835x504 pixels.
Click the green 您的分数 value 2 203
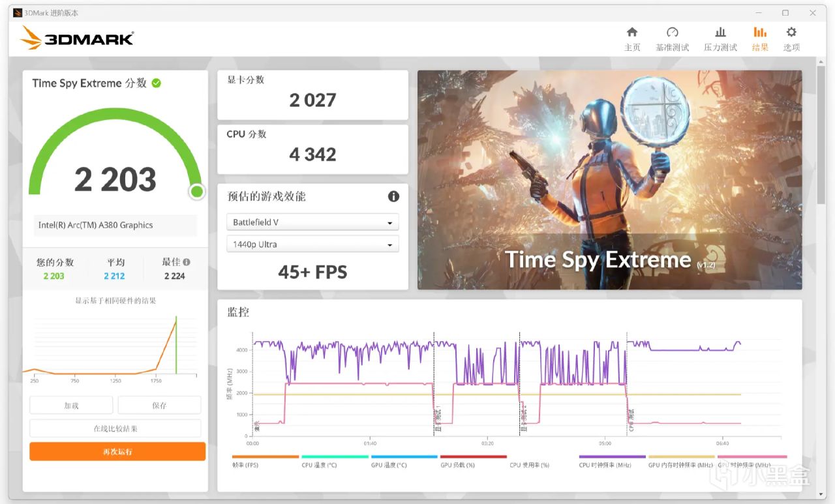pos(54,276)
